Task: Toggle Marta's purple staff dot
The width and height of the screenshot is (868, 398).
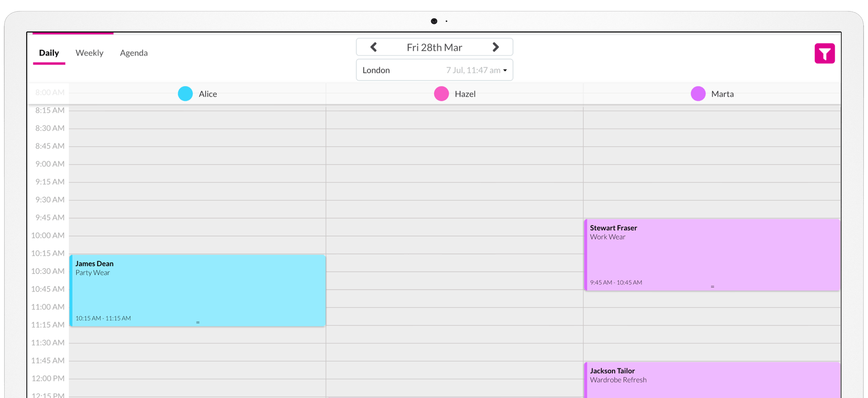Action: pyautogui.click(x=698, y=93)
